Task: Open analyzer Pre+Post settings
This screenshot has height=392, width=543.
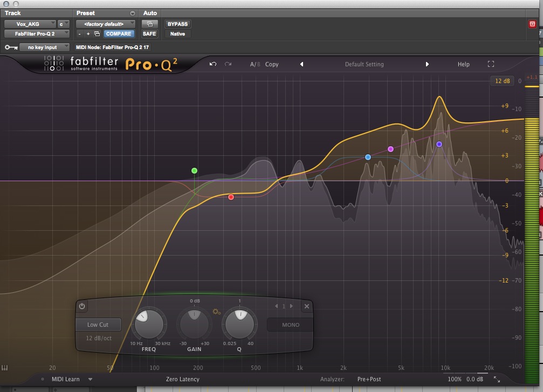Action: (x=369, y=379)
